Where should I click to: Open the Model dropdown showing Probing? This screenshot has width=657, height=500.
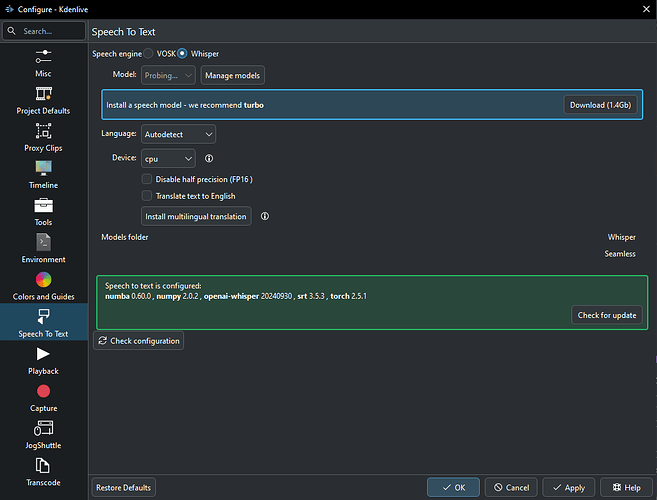168,75
